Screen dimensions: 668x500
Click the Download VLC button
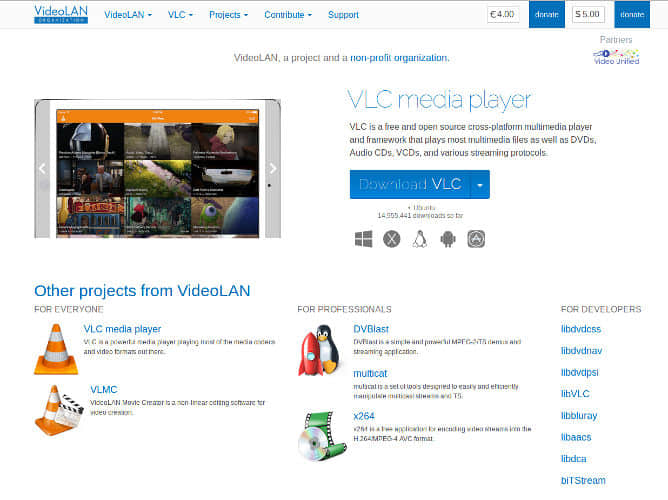(410, 184)
